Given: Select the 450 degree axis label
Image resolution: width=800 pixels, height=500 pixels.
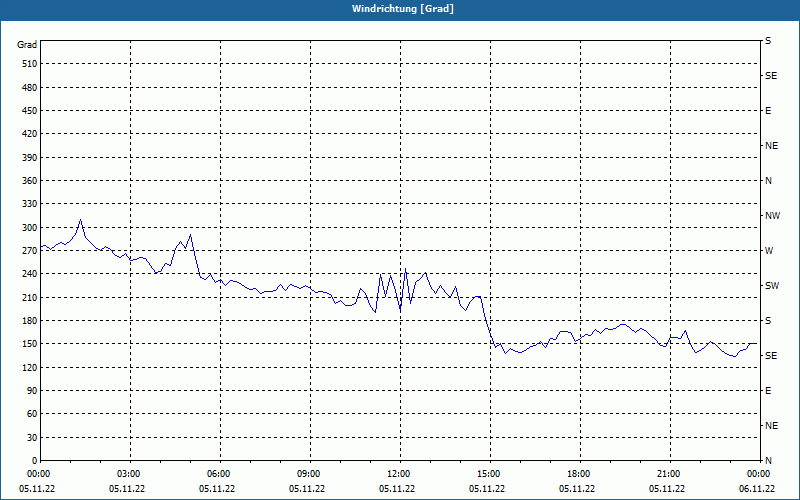Looking at the screenshot, I should pos(30,111).
